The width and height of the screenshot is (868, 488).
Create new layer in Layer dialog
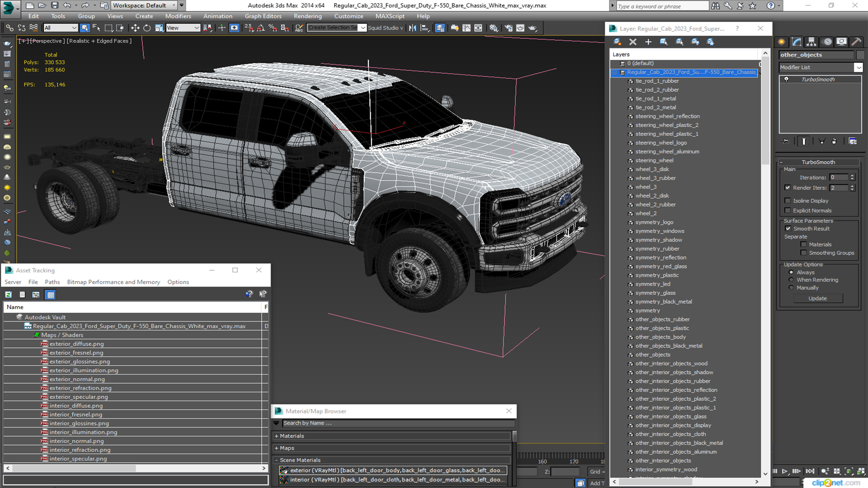[x=617, y=42]
